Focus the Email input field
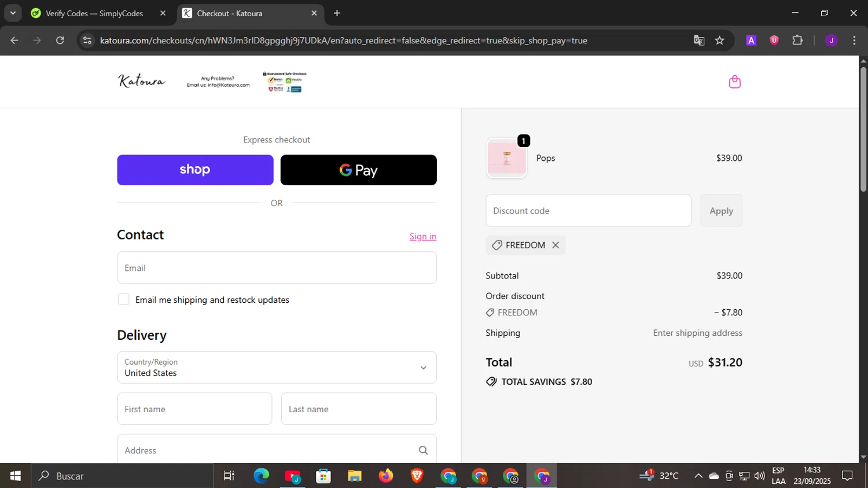 (277, 268)
